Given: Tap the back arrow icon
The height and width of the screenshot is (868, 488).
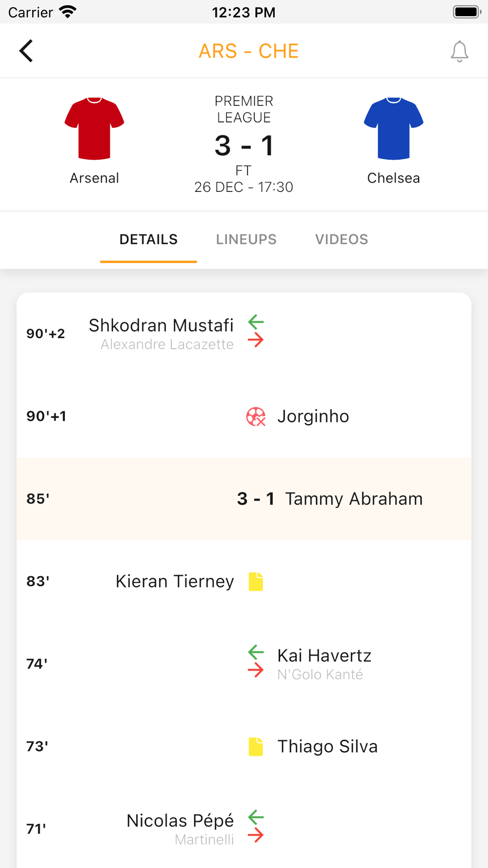Looking at the screenshot, I should (x=26, y=51).
